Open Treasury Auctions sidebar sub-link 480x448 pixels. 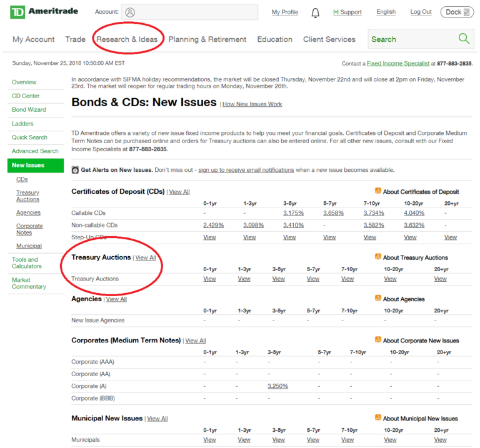coord(28,196)
